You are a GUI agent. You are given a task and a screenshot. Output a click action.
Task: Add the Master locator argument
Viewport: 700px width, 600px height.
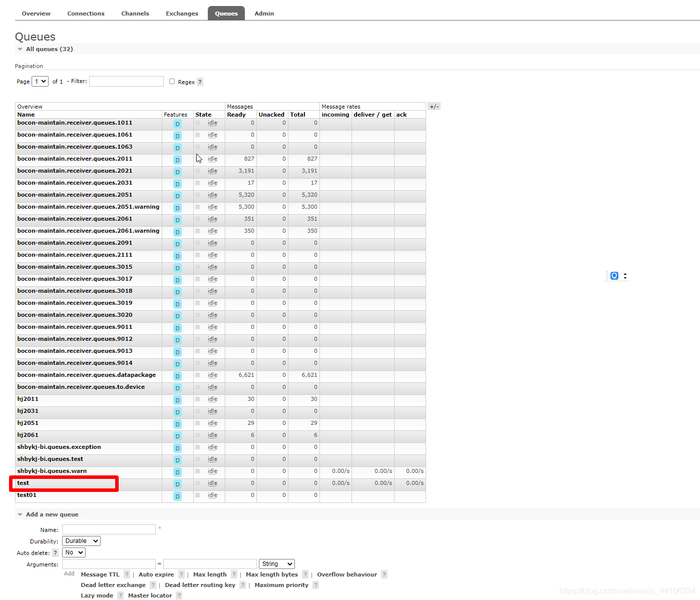pyautogui.click(x=150, y=595)
